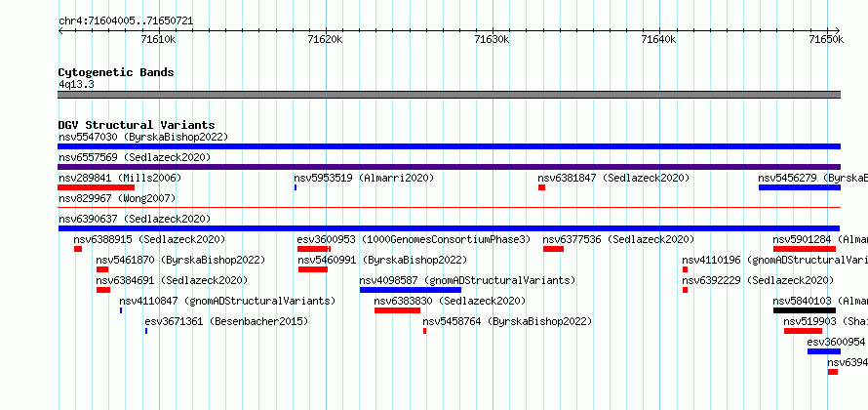This screenshot has height=410, width=868.
Task: Click the Cytogenetic Bands track title
Action: pos(116,72)
